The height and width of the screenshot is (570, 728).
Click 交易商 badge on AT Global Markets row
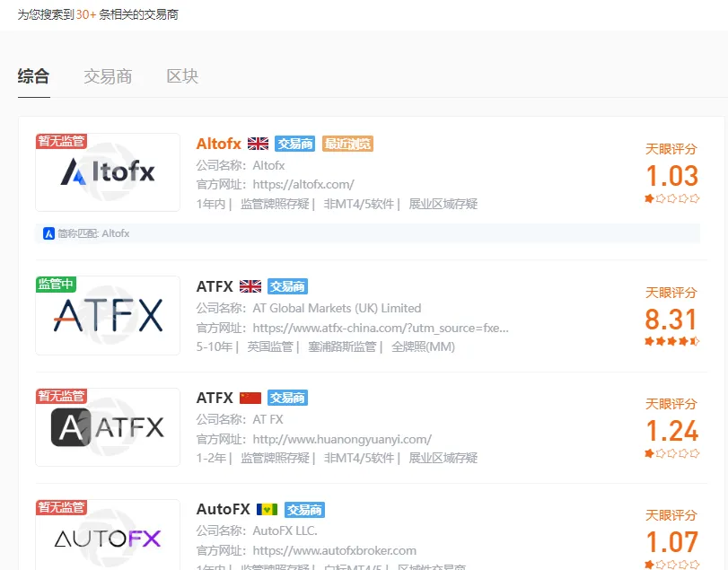pyautogui.click(x=288, y=286)
